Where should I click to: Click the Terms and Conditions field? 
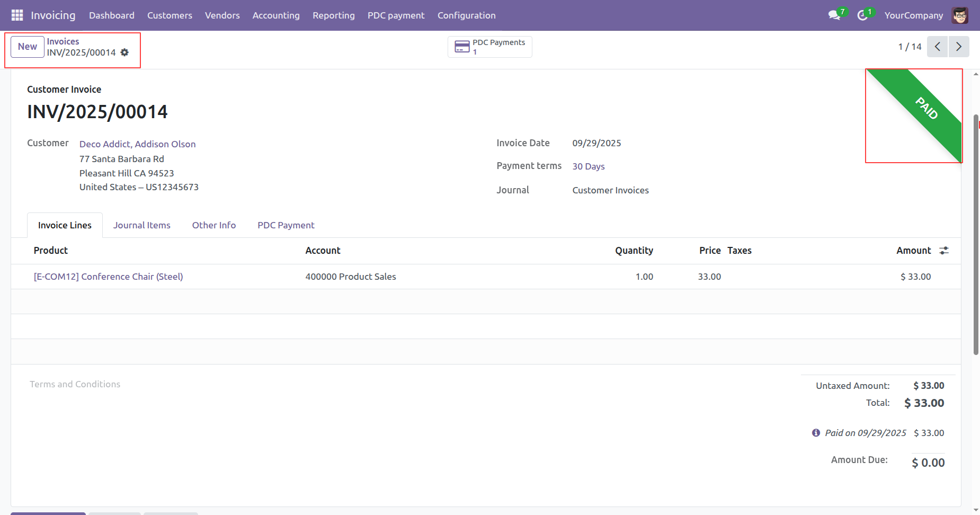(75, 384)
